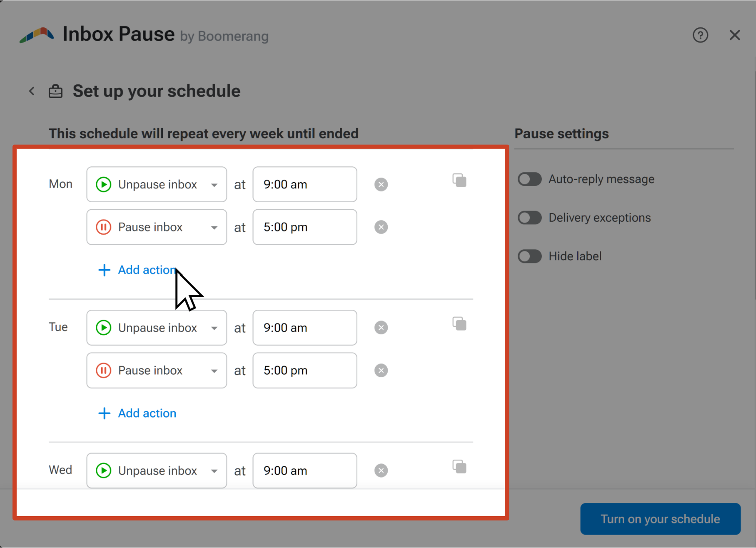Viewport: 756px width, 548px height.
Task: Click the Boomerang logo icon
Action: click(x=37, y=35)
